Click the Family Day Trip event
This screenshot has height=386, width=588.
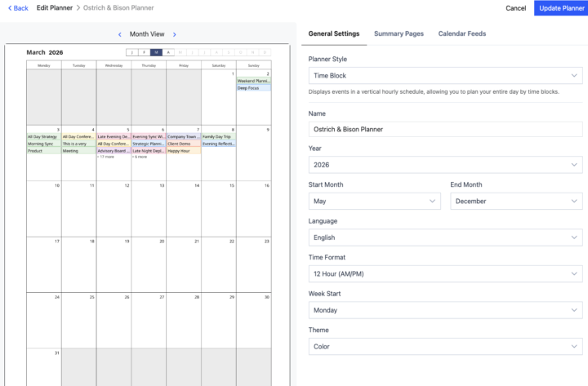[219, 137]
